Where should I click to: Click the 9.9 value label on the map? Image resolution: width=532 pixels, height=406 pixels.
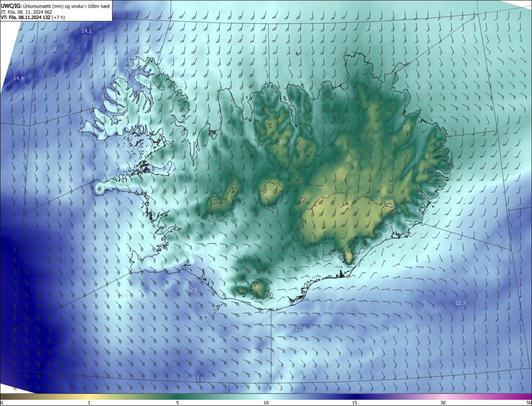[124, 296]
